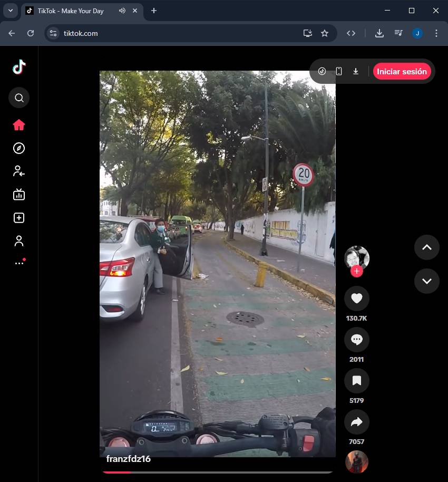This screenshot has height=482, width=448.
Task: Go to next video with down chevron
Action: pos(427,281)
